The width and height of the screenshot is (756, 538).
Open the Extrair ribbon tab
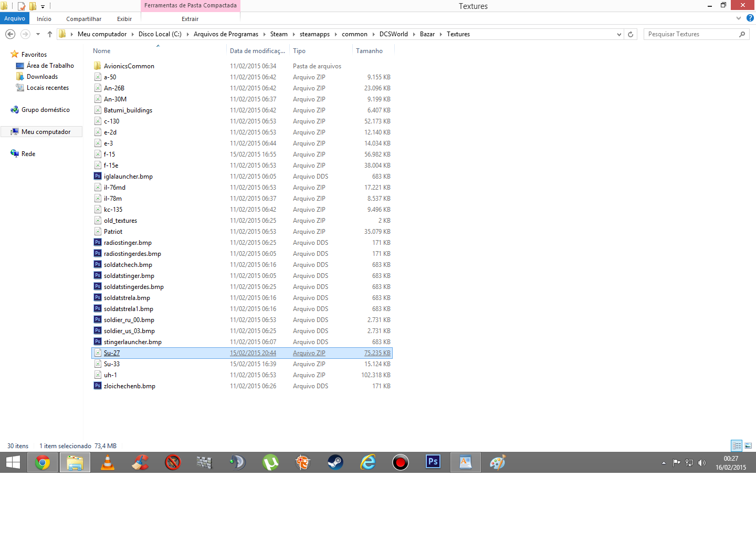click(x=190, y=19)
